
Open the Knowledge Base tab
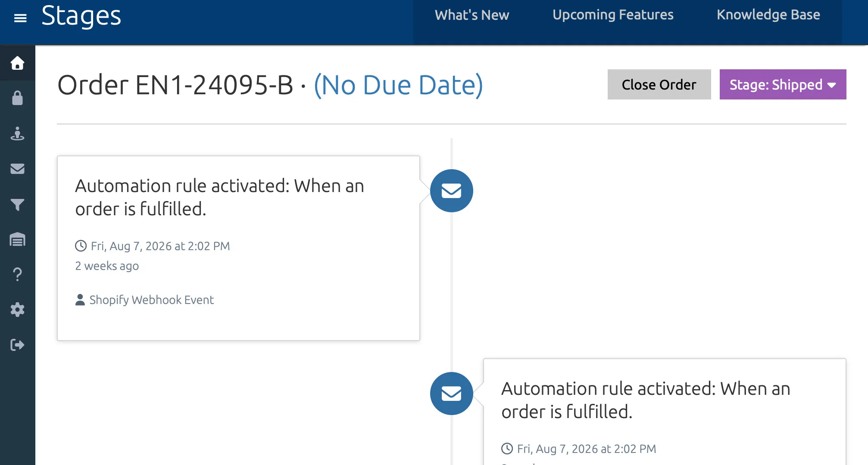768,15
